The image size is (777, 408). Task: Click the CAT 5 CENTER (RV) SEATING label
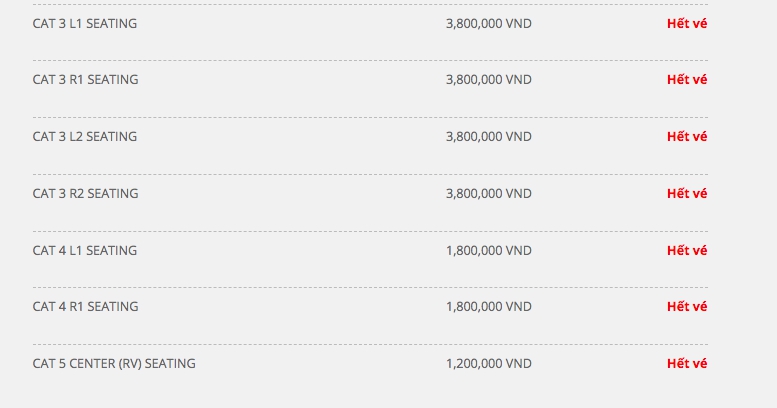click(114, 364)
